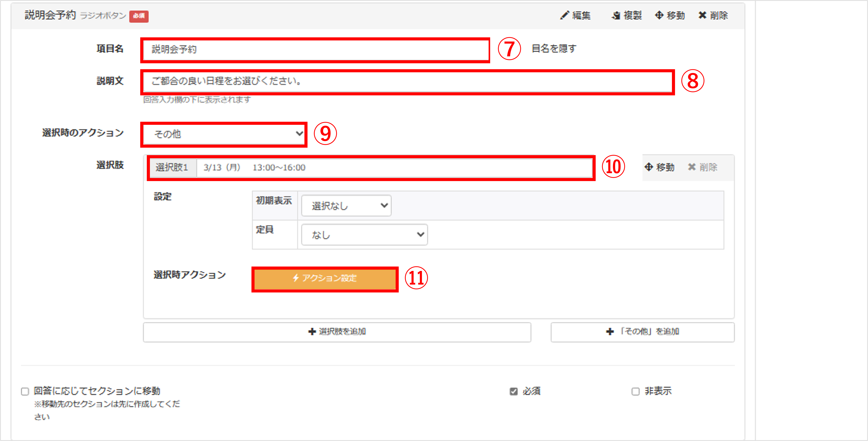The image size is (868, 441).
Task: Expand the 定員 なし dropdown
Action: (x=364, y=234)
